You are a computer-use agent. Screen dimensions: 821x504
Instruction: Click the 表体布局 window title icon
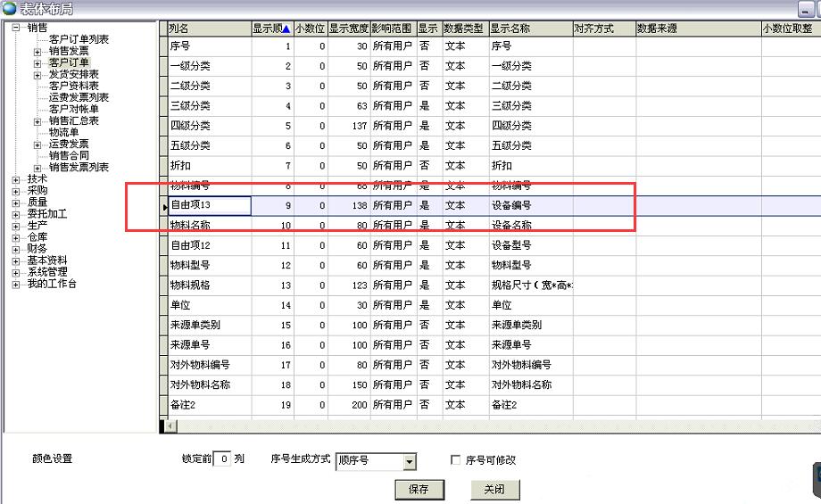(9, 9)
